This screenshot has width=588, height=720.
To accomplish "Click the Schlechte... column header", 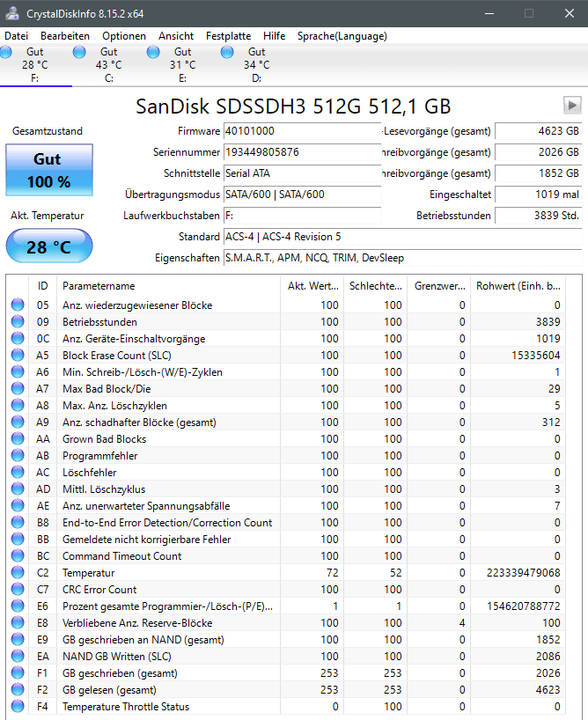I will coord(375,285).
